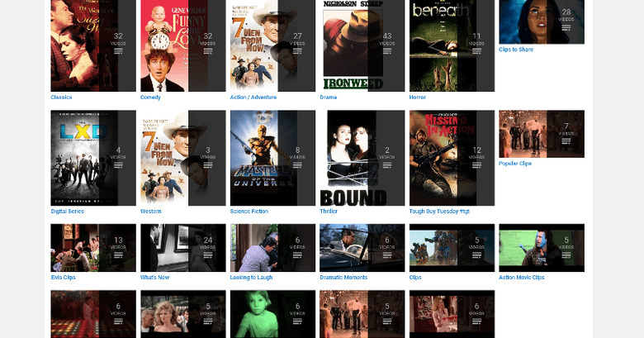Click the 43 videos count on Drama
The height and width of the screenshot is (338, 644).
pos(387,39)
